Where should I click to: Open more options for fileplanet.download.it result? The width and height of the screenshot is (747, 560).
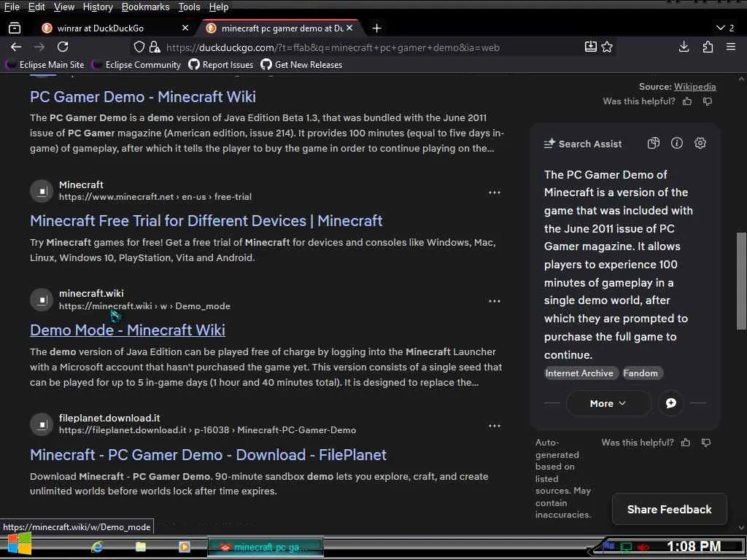point(495,426)
